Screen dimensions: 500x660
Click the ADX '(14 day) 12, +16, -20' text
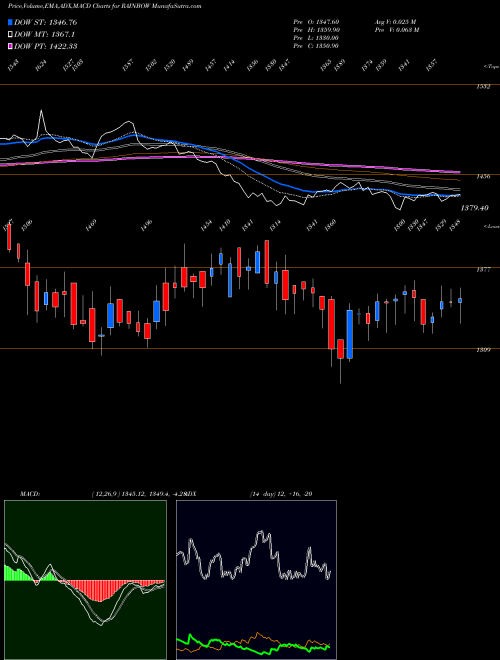(281, 494)
